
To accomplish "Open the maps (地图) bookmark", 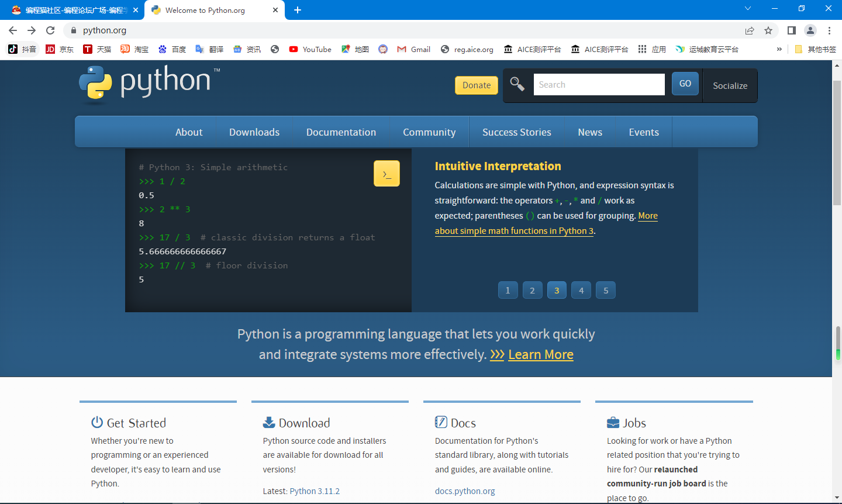I will [x=355, y=49].
